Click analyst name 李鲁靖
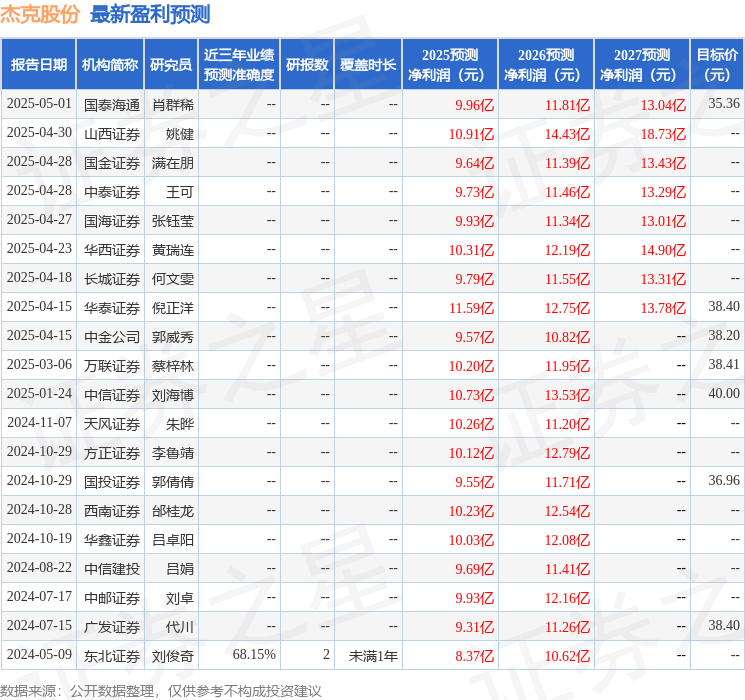The image size is (745, 700). click(x=173, y=453)
